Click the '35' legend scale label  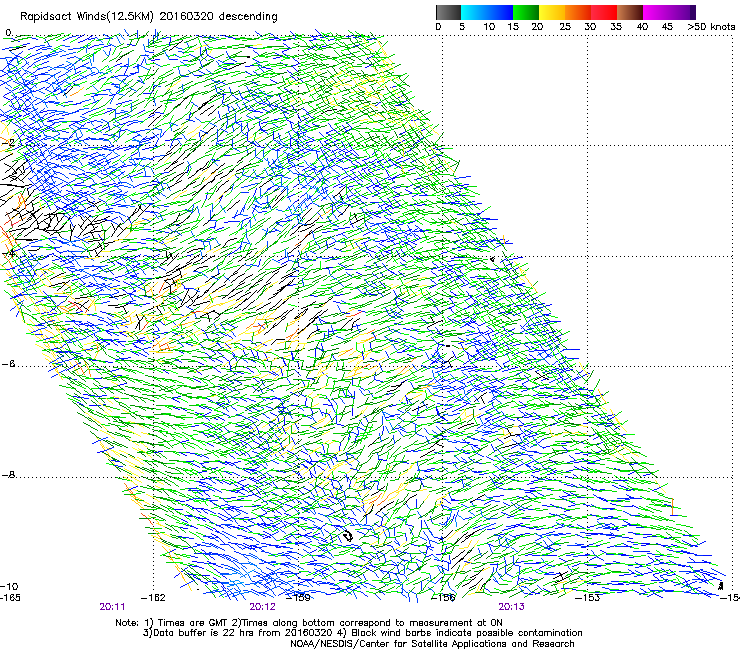click(616, 27)
